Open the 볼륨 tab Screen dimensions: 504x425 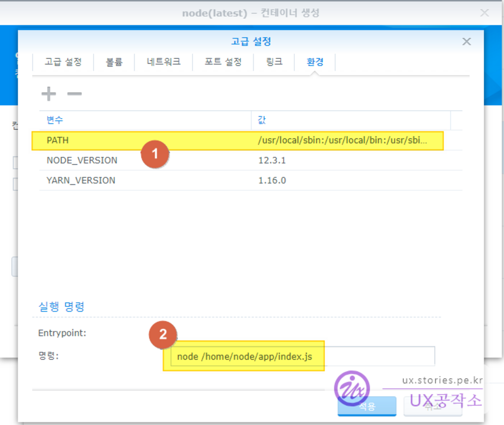point(114,62)
